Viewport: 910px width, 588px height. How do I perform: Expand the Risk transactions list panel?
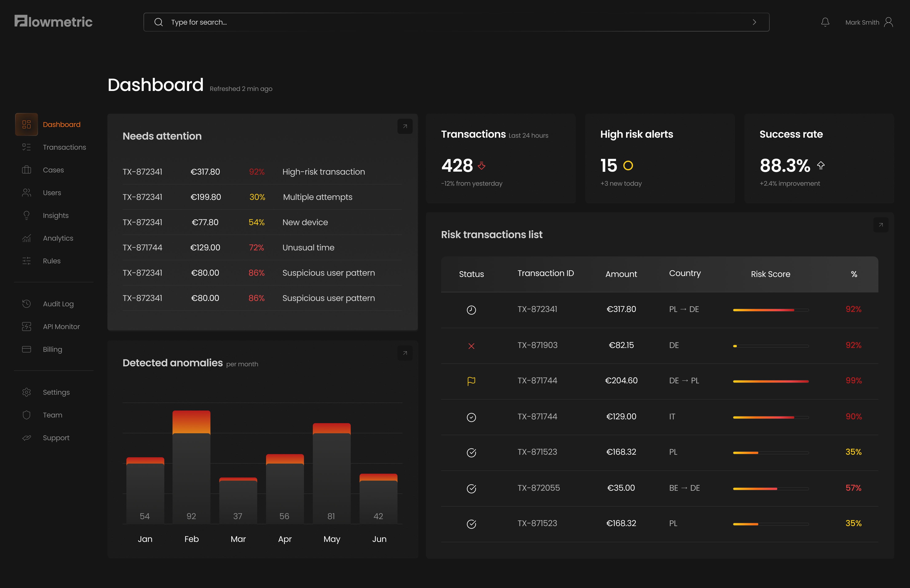tap(881, 224)
